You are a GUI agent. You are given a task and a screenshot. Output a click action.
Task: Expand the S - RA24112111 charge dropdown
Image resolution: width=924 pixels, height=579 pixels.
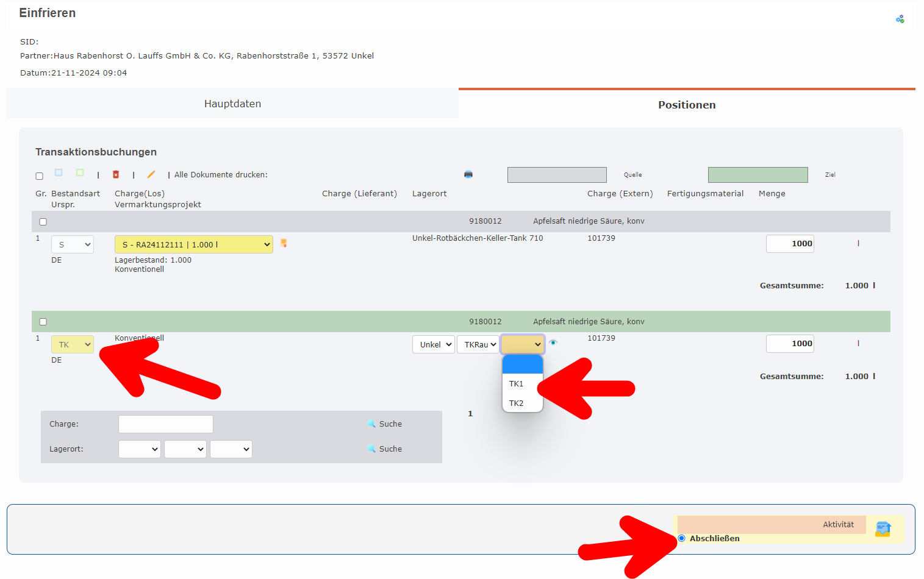[x=193, y=244]
